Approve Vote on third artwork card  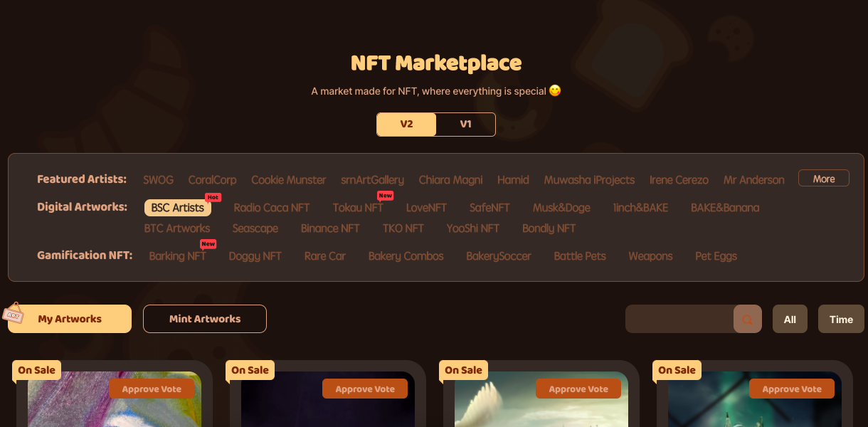pyautogui.click(x=578, y=389)
